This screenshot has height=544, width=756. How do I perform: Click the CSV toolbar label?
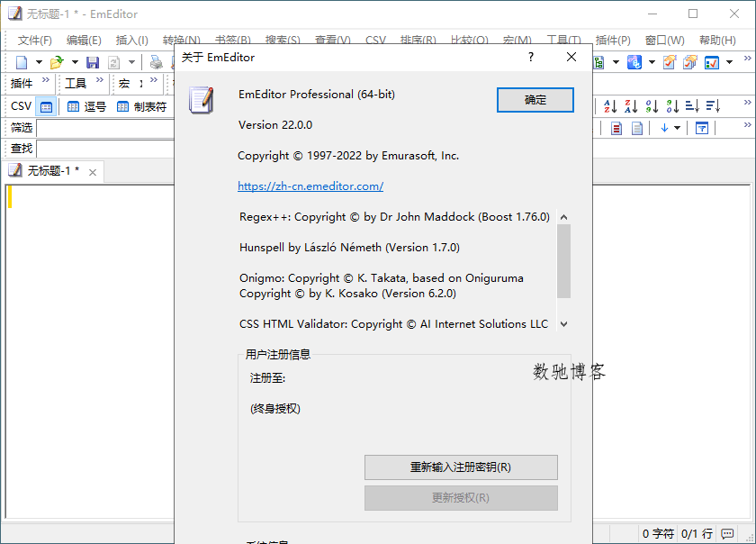click(22, 106)
